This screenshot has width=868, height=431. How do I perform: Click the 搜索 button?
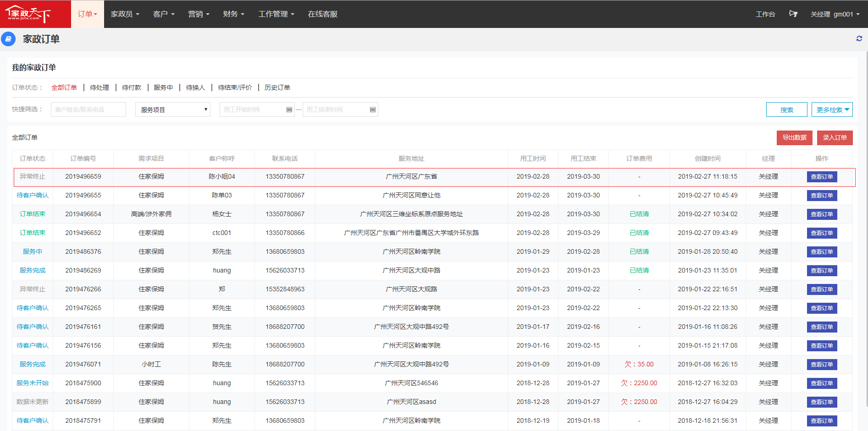787,109
